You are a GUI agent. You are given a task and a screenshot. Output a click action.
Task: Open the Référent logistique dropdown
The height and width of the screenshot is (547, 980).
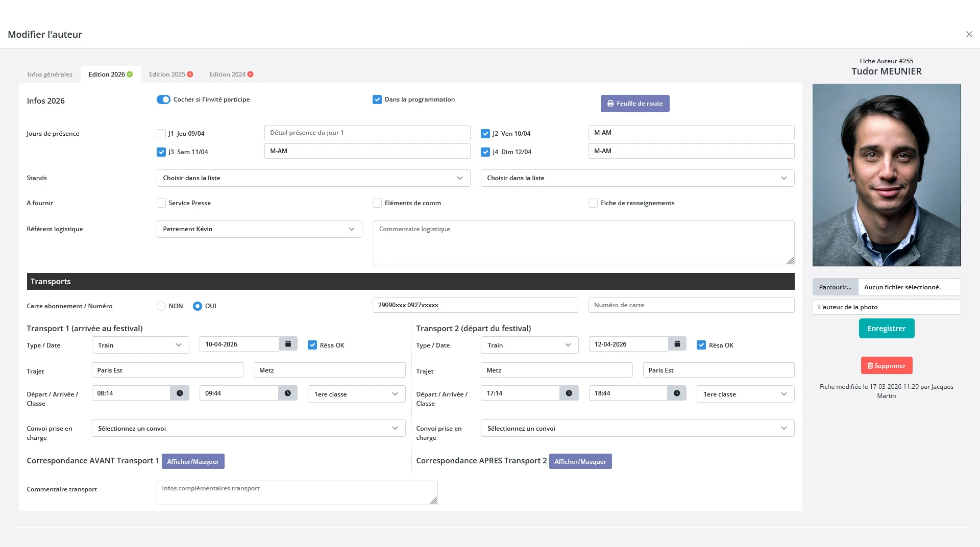[x=259, y=229]
